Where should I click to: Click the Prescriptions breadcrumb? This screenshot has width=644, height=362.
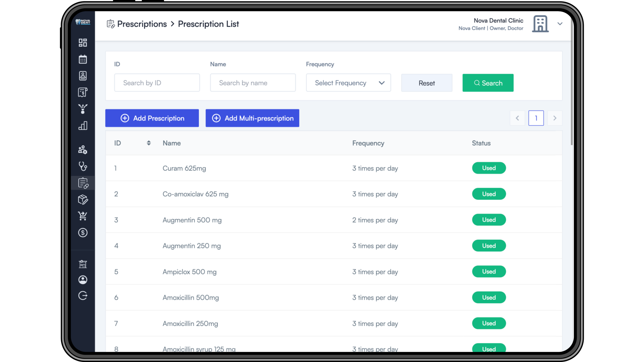[142, 24]
